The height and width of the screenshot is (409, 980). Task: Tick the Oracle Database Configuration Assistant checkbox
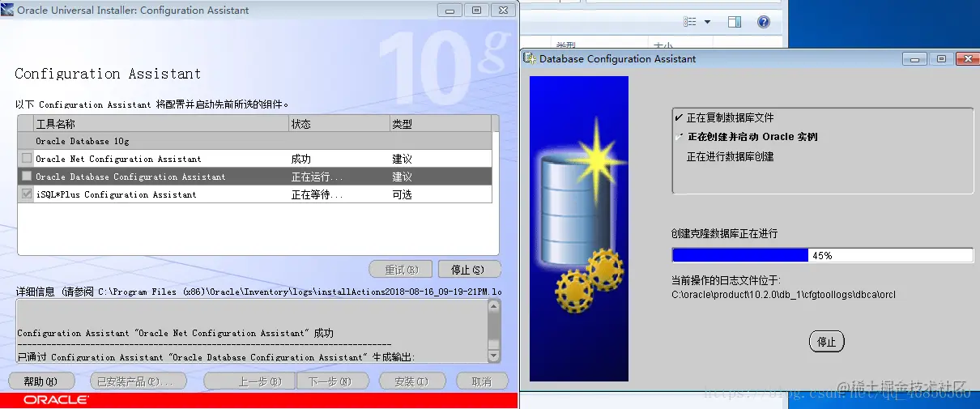[27, 177]
